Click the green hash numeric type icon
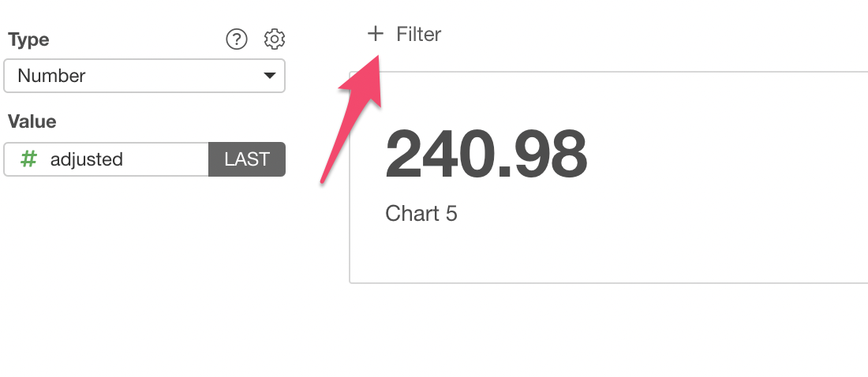Image resolution: width=868 pixels, height=377 pixels. [28, 159]
